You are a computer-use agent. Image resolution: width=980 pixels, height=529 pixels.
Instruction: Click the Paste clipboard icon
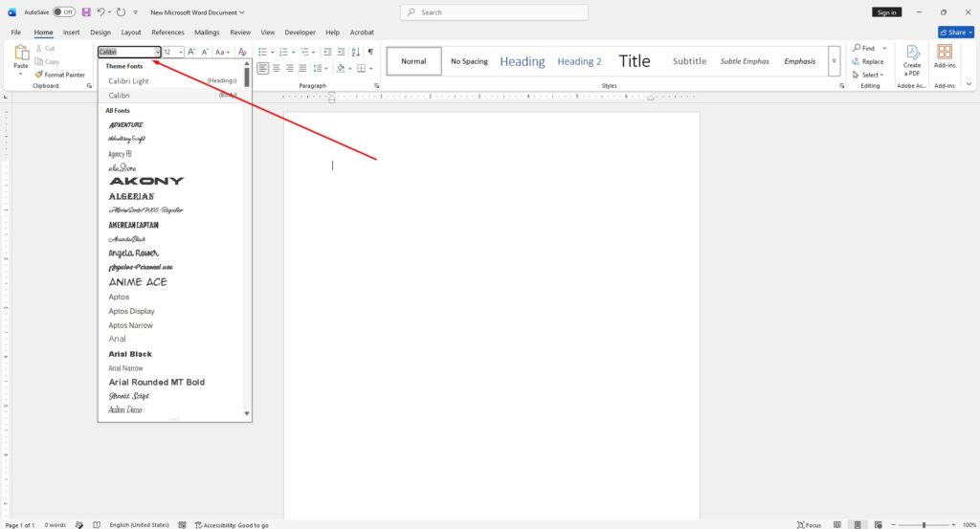21,53
